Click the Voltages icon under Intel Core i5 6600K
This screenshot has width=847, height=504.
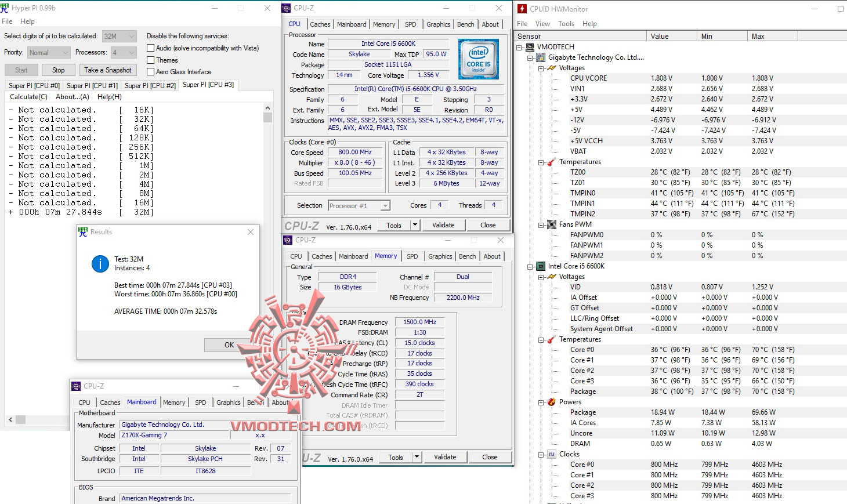[x=552, y=277]
